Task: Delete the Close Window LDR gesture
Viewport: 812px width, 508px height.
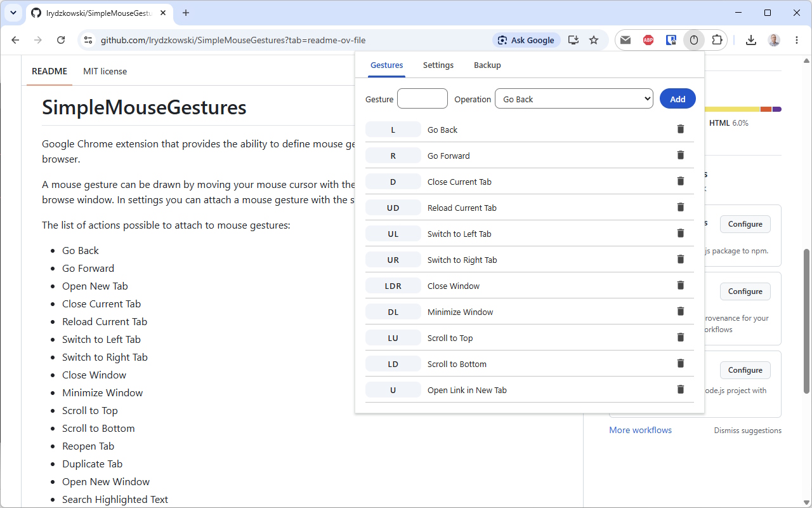Action: (x=681, y=285)
